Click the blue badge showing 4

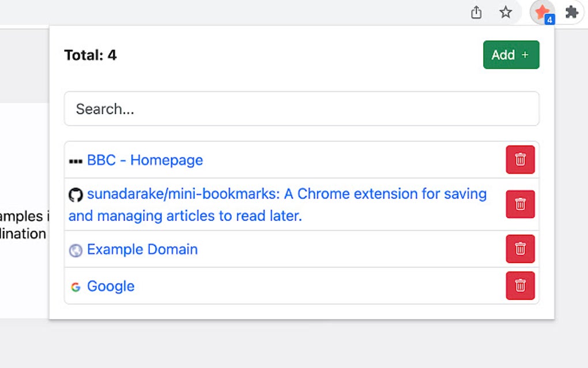pos(549,20)
